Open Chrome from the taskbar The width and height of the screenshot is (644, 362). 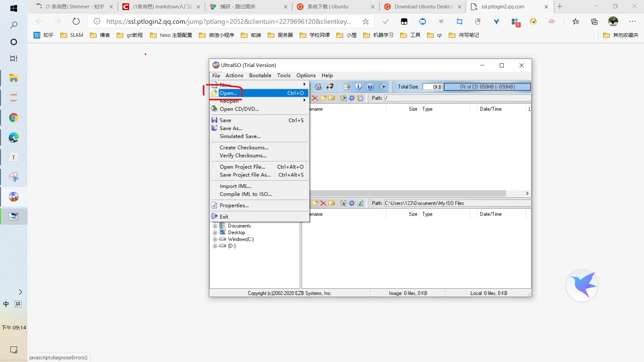[x=14, y=118]
